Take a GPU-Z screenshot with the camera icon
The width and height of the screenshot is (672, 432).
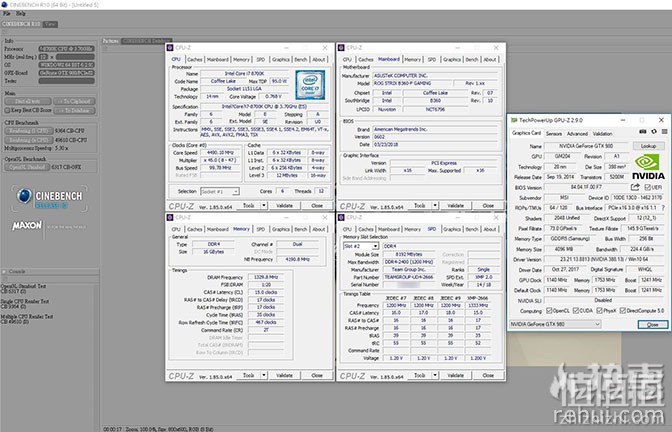coord(642,132)
